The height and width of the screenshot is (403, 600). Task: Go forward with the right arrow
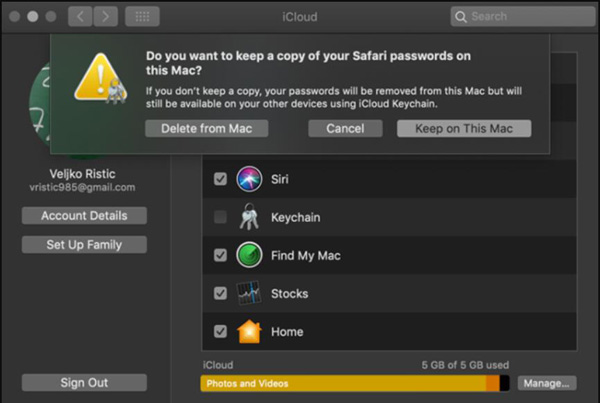tap(106, 16)
